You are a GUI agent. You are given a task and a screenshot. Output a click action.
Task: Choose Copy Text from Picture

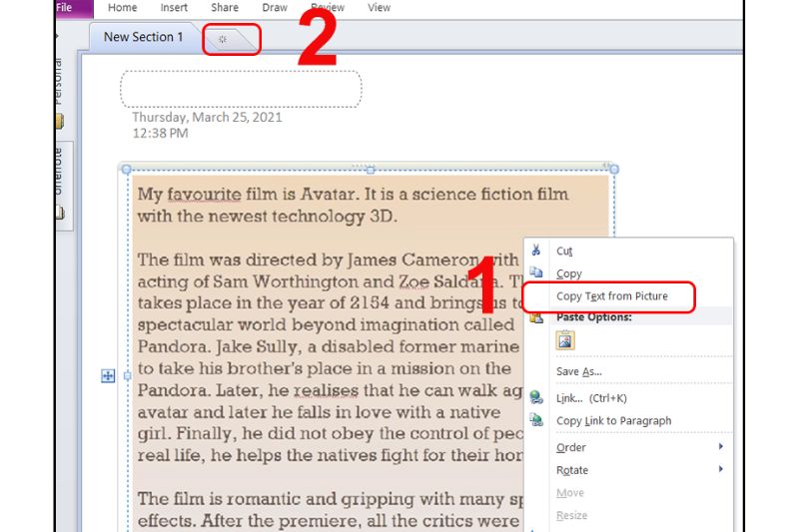(611, 296)
